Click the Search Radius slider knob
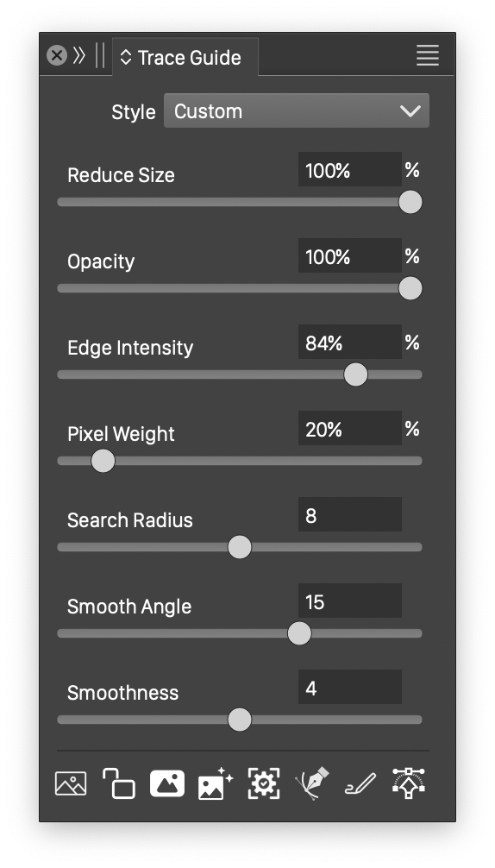This screenshot has height=868, width=495. (x=240, y=548)
